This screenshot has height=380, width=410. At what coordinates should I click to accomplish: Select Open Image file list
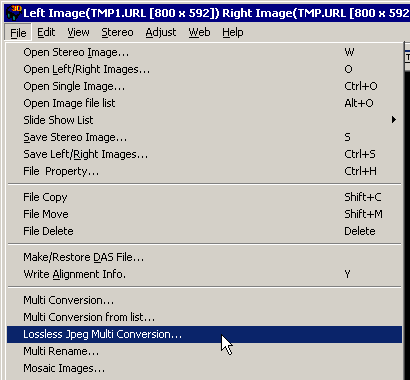pyautogui.click(x=204, y=103)
